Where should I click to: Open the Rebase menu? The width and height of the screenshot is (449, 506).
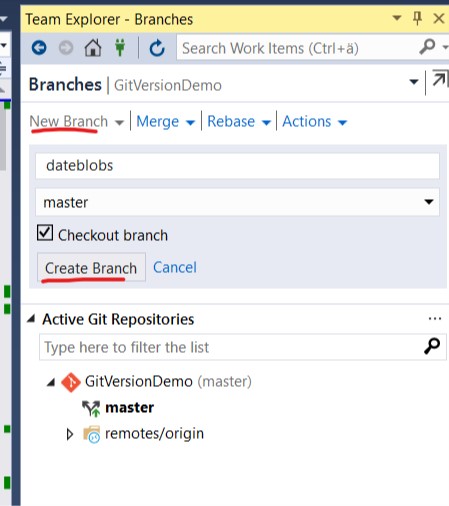pyautogui.click(x=239, y=121)
